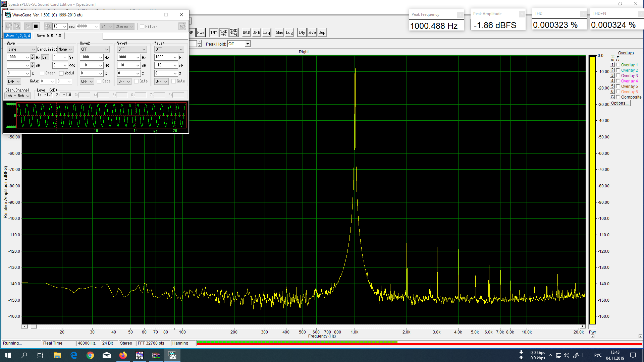Viewport: 644px width, 362px height.
Task: Click the Bar button next to Hz
Action: tap(45, 57)
